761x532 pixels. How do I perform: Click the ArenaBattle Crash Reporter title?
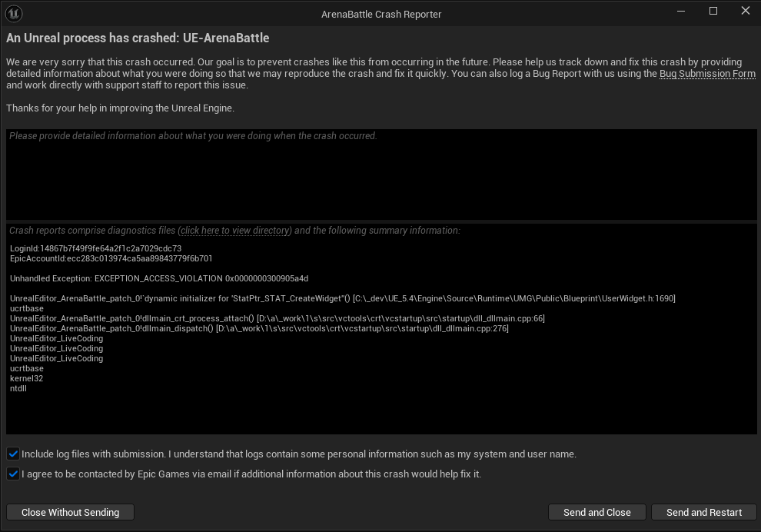(x=381, y=15)
